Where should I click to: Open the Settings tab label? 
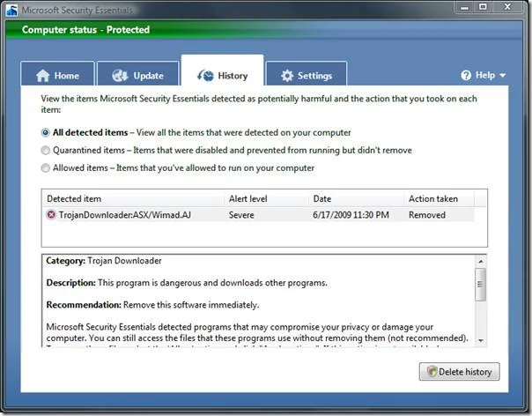314,76
